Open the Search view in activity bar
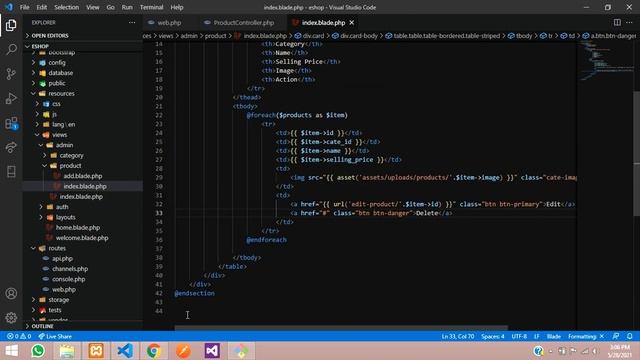 tap(11, 50)
